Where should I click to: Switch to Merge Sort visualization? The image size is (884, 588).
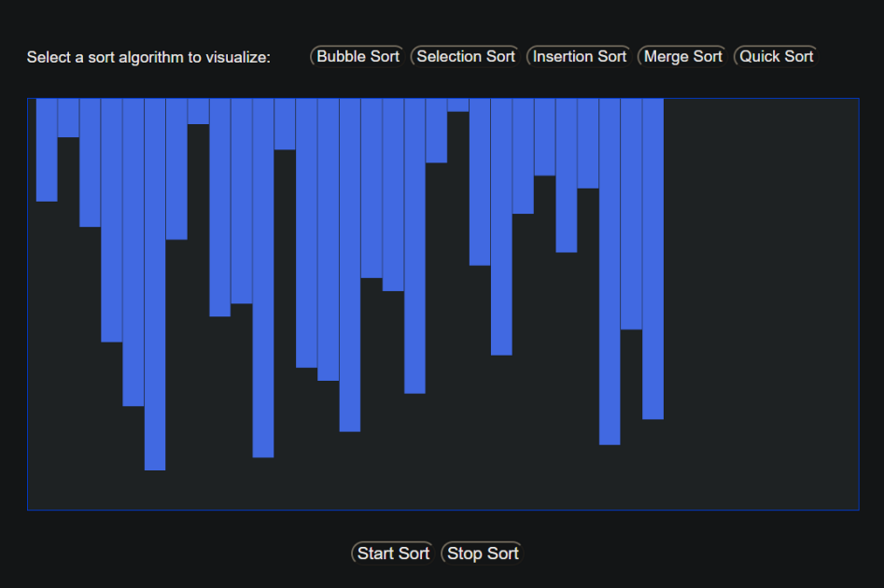click(682, 56)
